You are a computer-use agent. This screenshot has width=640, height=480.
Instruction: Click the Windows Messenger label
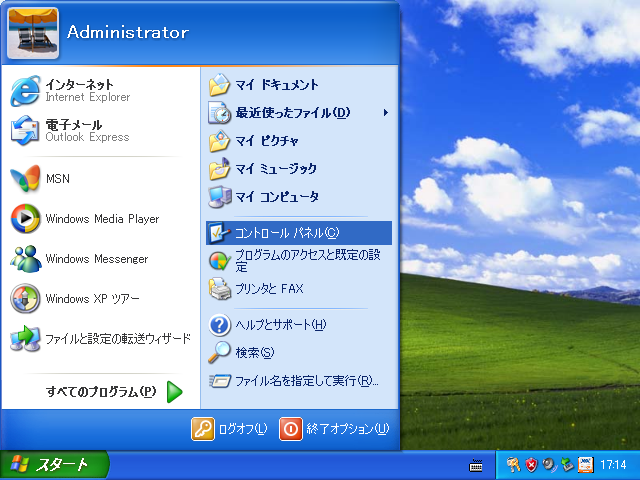[97, 259]
